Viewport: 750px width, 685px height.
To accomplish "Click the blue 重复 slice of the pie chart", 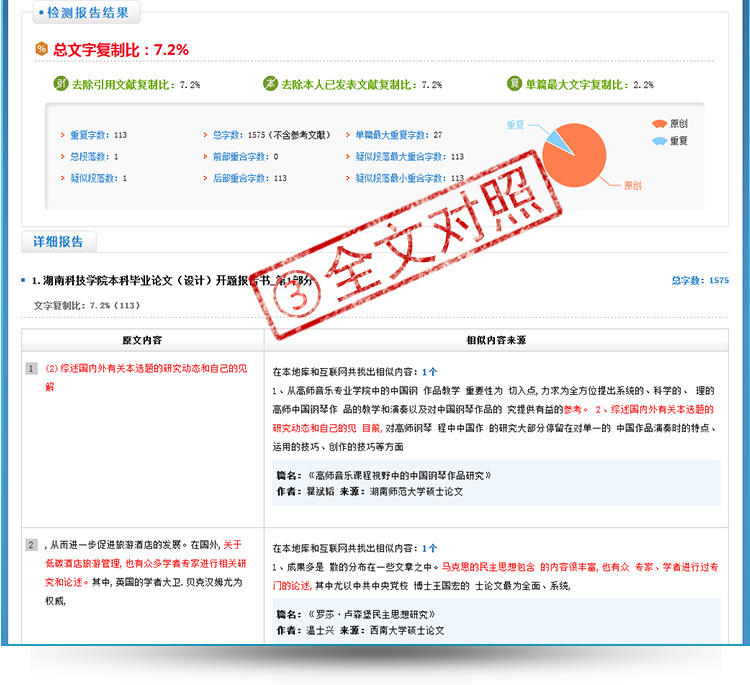I will 558,141.
